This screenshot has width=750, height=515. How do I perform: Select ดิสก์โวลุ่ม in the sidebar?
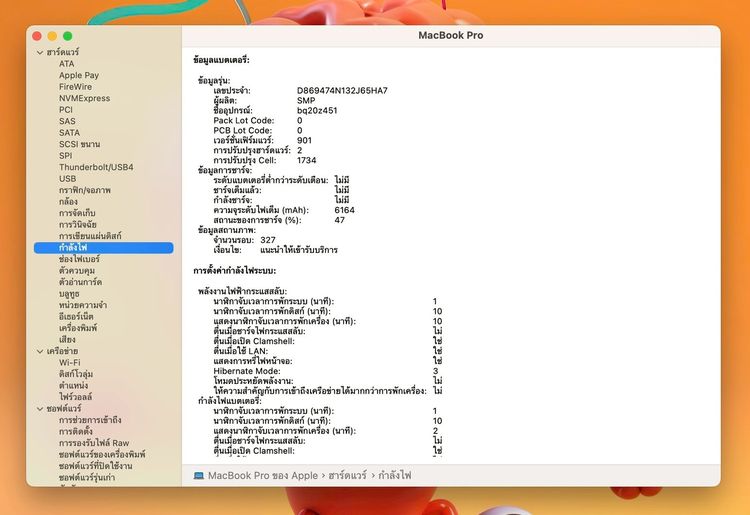pos(76,374)
